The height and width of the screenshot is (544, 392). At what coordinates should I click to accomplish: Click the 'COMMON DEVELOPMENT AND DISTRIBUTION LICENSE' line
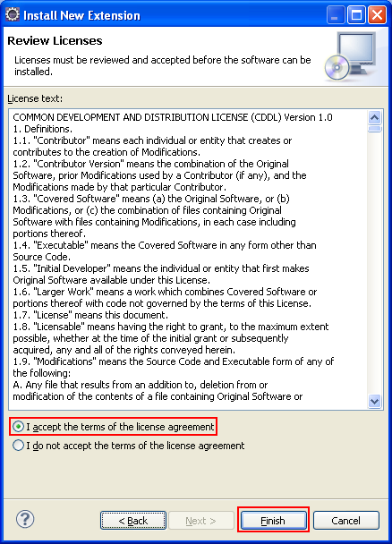173,117
